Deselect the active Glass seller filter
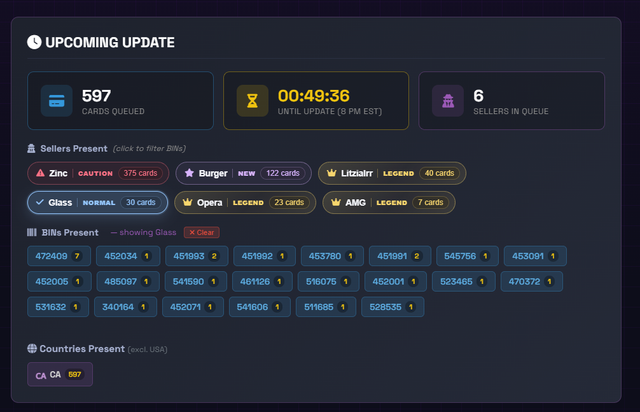Image resolution: width=640 pixels, height=412 pixels. (x=98, y=202)
